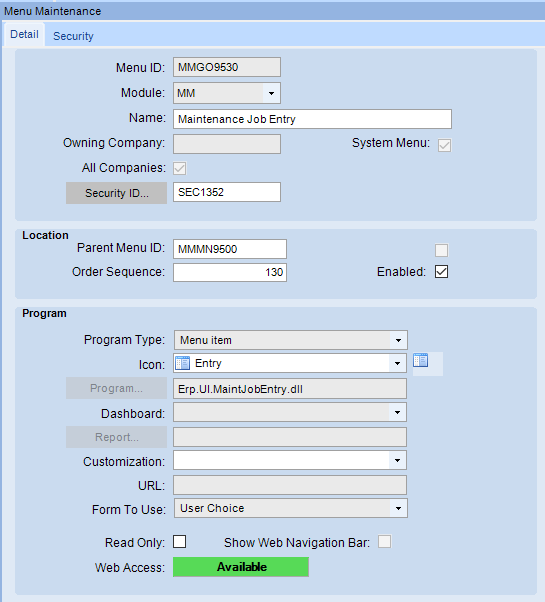Click the small Entry icon inside Icon field
The width and height of the screenshot is (545, 602).
[182, 363]
